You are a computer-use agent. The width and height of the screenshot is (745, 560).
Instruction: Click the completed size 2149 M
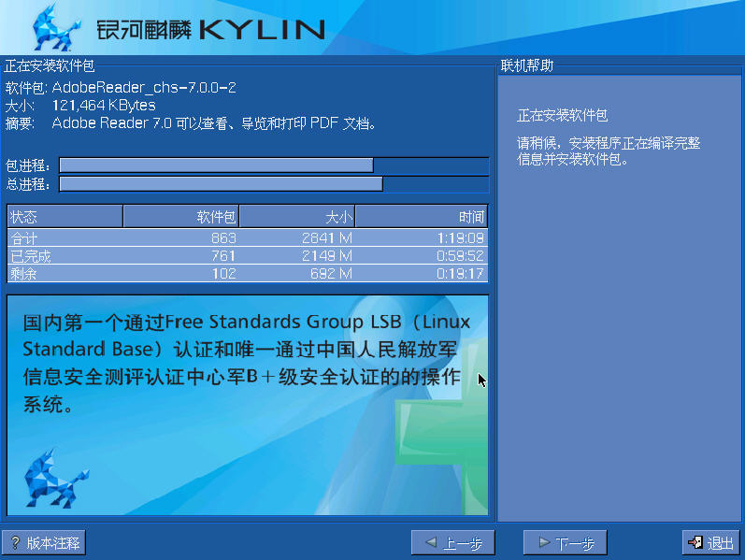[327, 256]
